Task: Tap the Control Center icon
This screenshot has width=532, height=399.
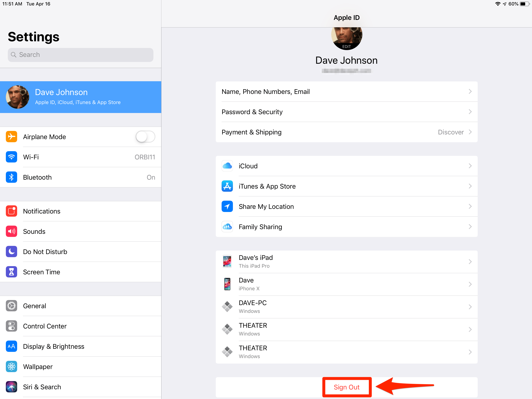Action: click(11, 326)
